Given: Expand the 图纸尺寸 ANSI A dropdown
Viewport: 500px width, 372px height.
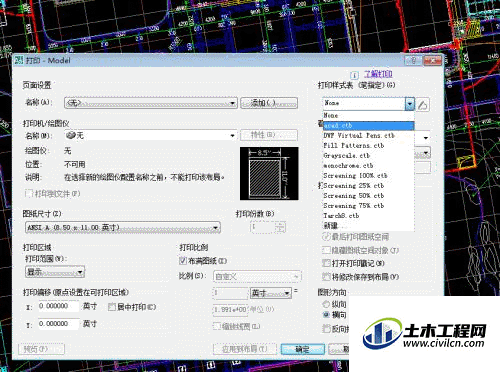Looking at the screenshot, I should (123, 228).
